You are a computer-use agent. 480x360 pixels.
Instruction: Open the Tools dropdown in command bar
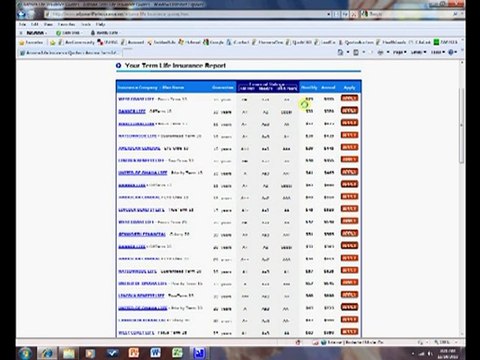click(x=438, y=52)
